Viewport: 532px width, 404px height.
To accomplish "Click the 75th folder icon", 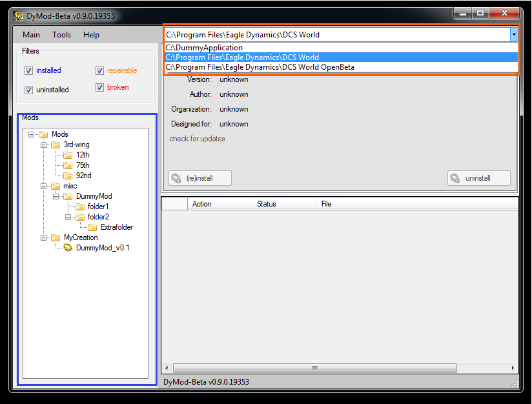I will [68, 165].
